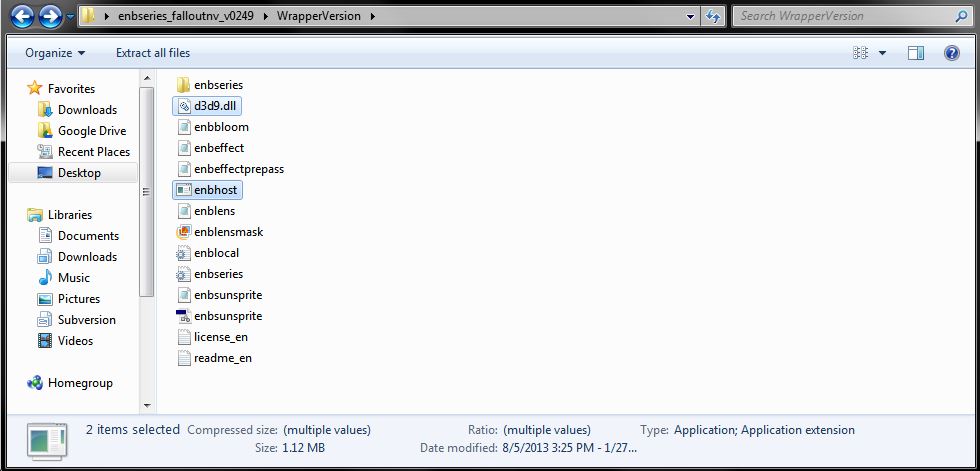The width and height of the screenshot is (980, 471).
Task: Select Homegroup in navigation pane
Action: (x=80, y=383)
